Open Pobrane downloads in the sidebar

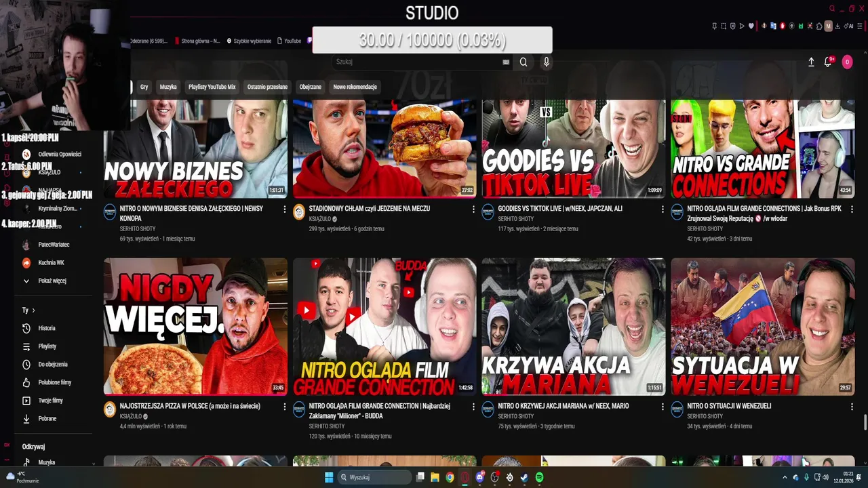pos(47,419)
